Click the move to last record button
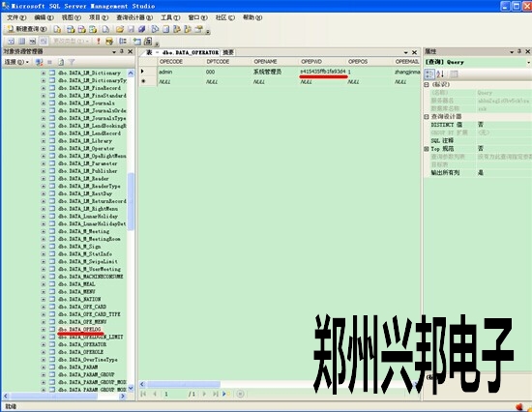 [x=215, y=394]
